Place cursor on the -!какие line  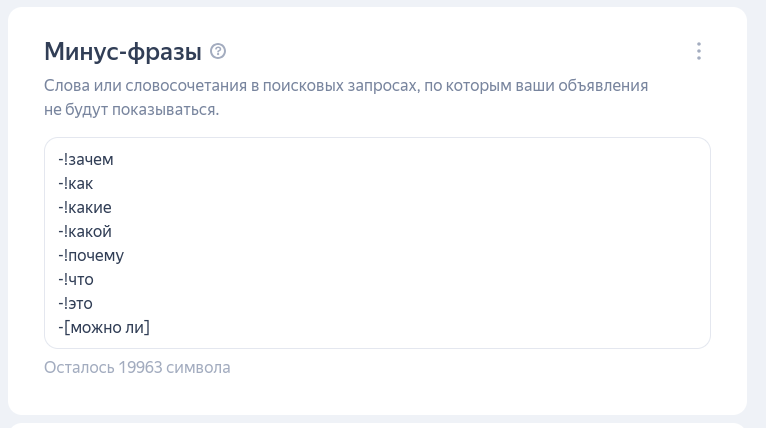(x=85, y=208)
